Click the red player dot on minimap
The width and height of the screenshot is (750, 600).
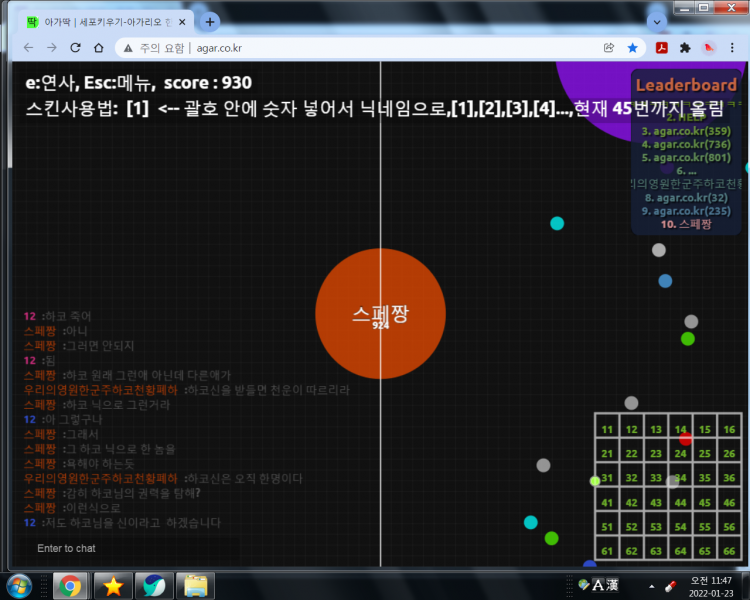[x=685, y=438]
